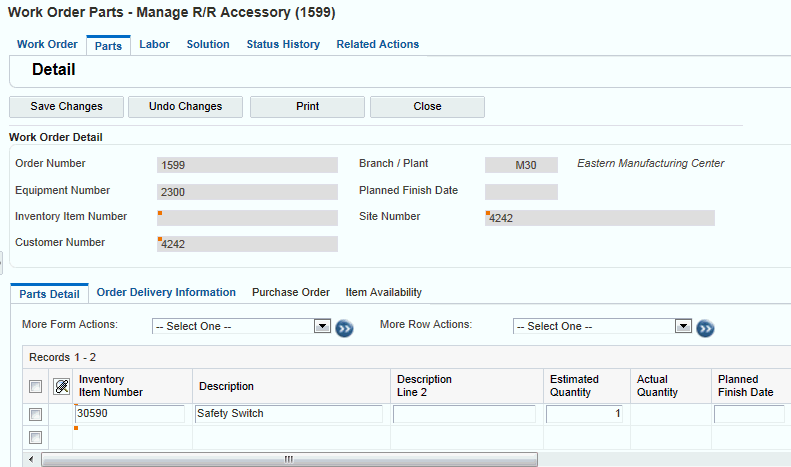This screenshot has width=791, height=467.
Task: Click the grid edit pencil icon in header
Action: (62, 386)
